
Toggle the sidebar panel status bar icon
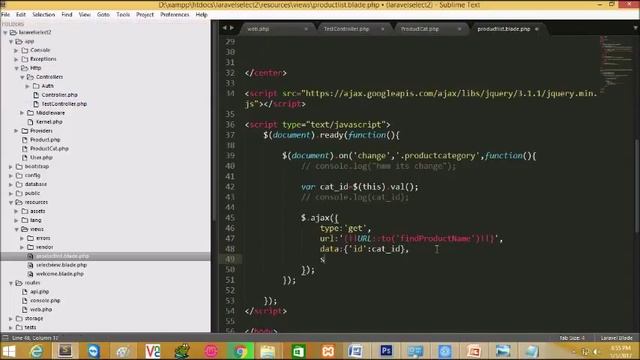click(5, 338)
